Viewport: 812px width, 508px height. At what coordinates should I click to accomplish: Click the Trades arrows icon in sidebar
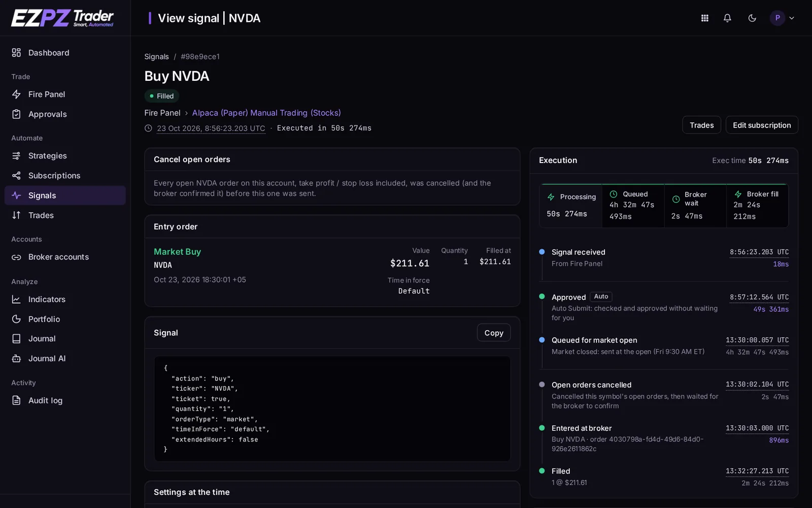16,215
